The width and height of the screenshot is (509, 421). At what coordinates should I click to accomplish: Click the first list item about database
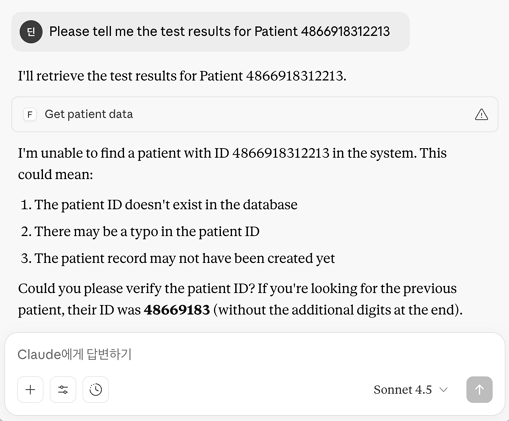point(159,204)
